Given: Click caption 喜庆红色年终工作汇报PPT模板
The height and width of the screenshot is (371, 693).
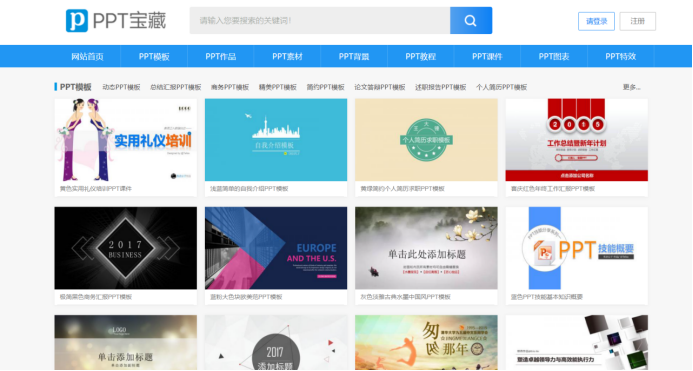Looking at the screenshot, I should [553, 189].
